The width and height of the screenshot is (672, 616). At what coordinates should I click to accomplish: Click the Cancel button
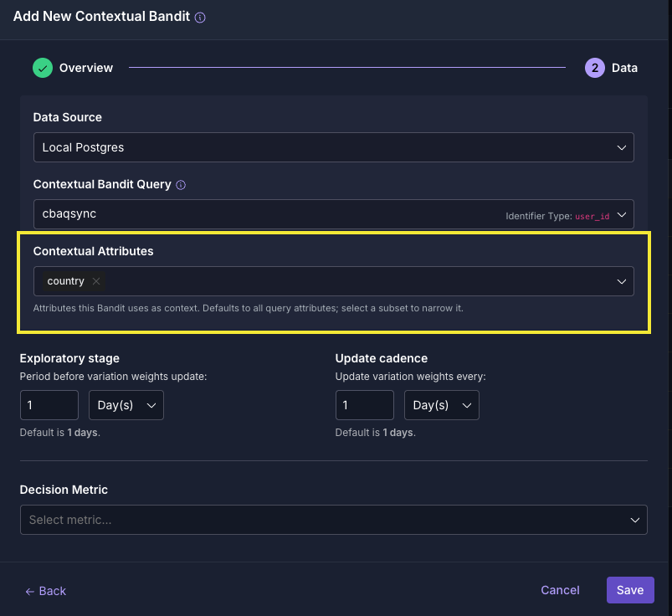click(x=560, y=590)
